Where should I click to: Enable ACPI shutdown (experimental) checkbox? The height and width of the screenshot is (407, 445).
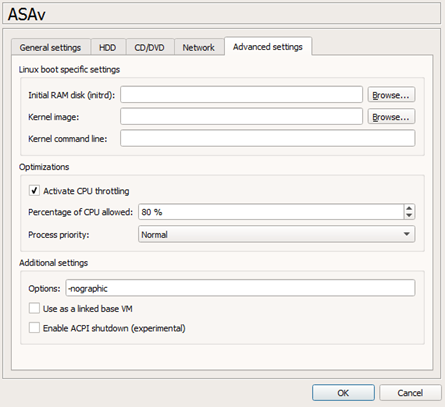coord(34,328)
